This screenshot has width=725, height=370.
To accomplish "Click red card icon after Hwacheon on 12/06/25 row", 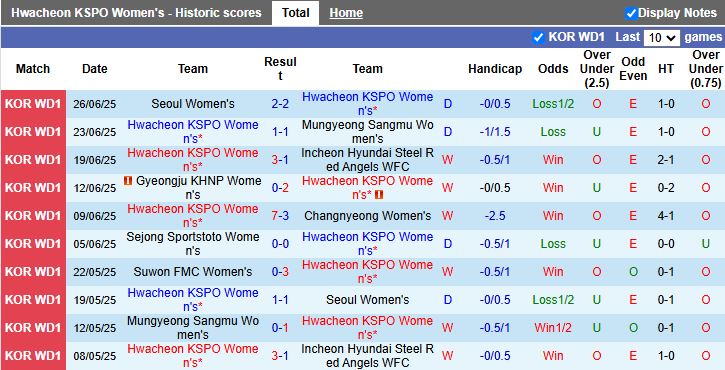I will [379, 195].
